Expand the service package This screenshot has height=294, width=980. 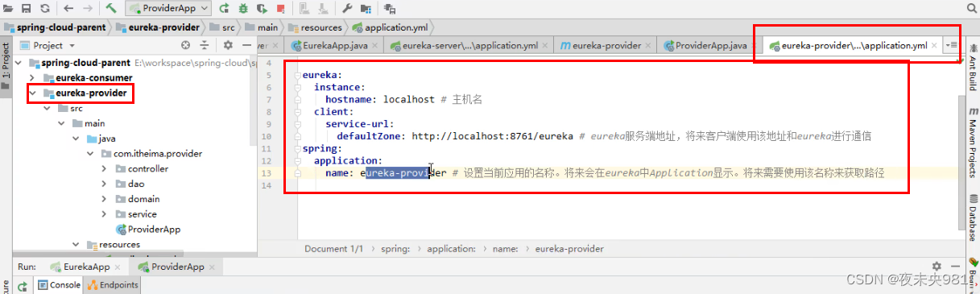105,214
